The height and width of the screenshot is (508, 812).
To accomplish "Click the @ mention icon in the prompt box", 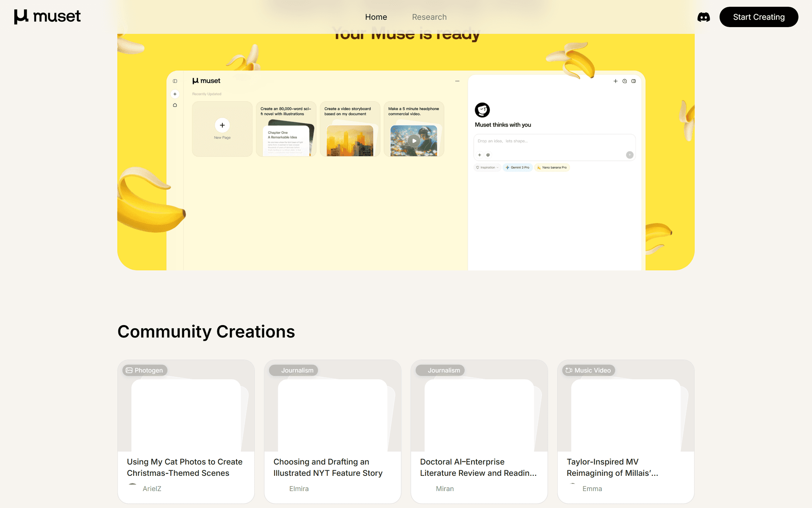I will pos(488,155).
